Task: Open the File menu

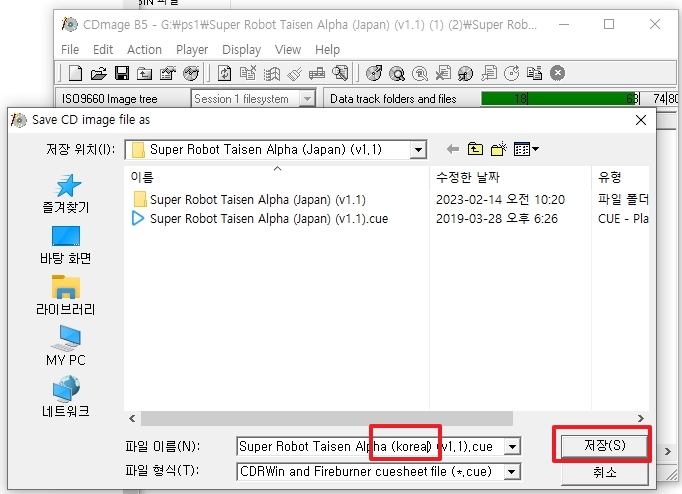Action: click(70, 50)
